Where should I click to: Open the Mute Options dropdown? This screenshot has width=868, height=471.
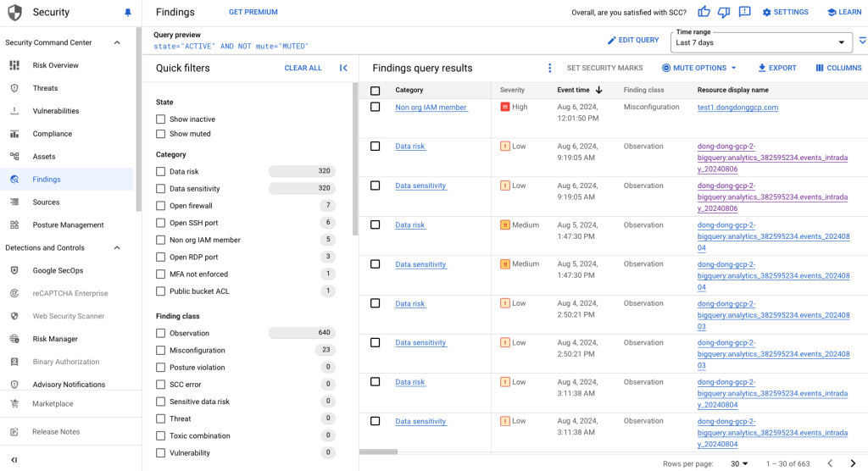(x=699, y=68)
